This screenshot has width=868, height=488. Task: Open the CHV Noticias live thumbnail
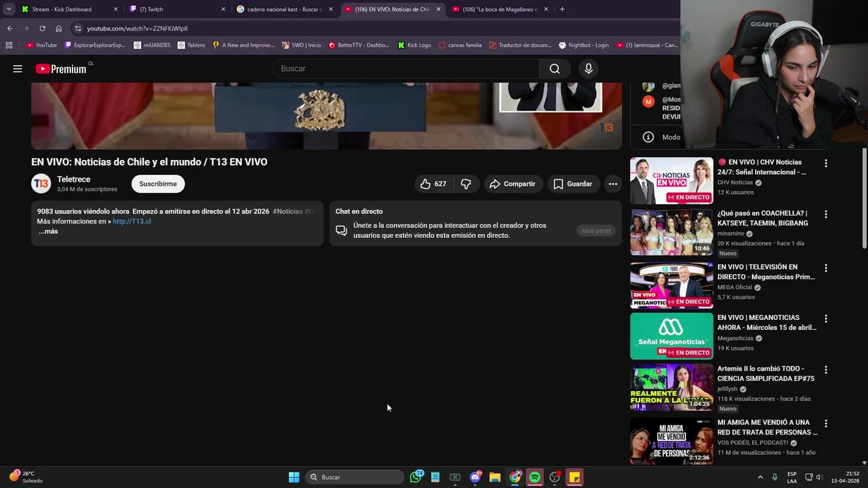pyautogui.click(x=671, y=181)
